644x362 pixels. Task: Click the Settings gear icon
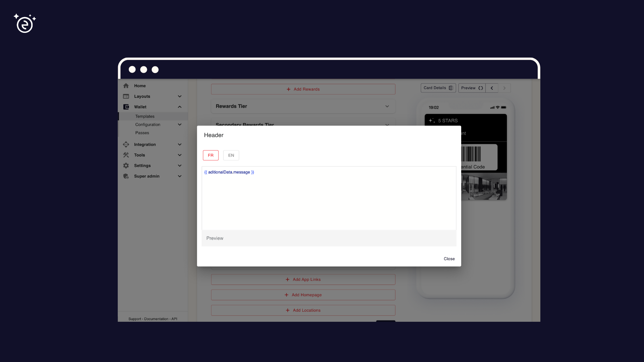pos(126,165)
